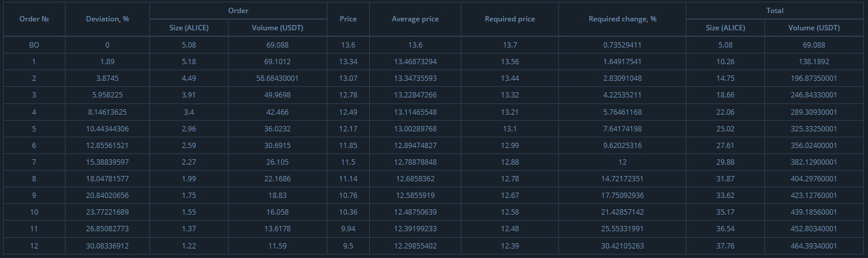Select the order number 12 cell
Image resolution: width=868 pixels, height=258 pixels.
(34, 246)
